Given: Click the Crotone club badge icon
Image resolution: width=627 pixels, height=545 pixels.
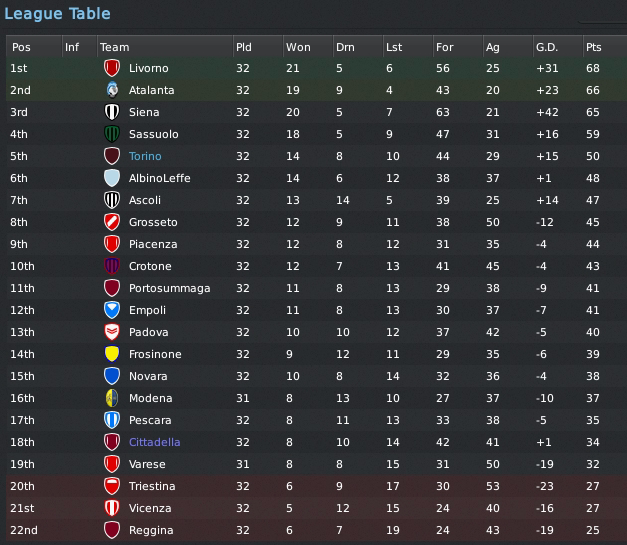Looking at the screenshot, I should coord(112,266).
